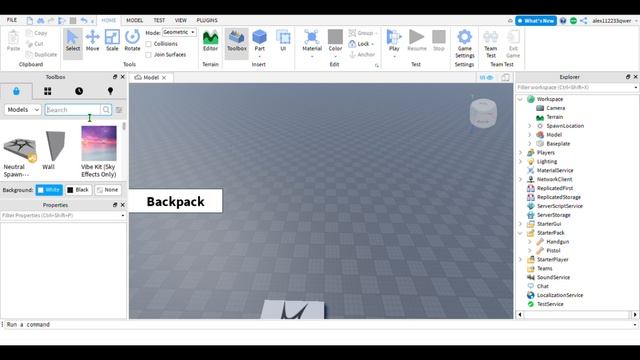This screenshot has width=640, height=360.
Task: Expand the SpawnLocation node
Action: pos(529,126)
